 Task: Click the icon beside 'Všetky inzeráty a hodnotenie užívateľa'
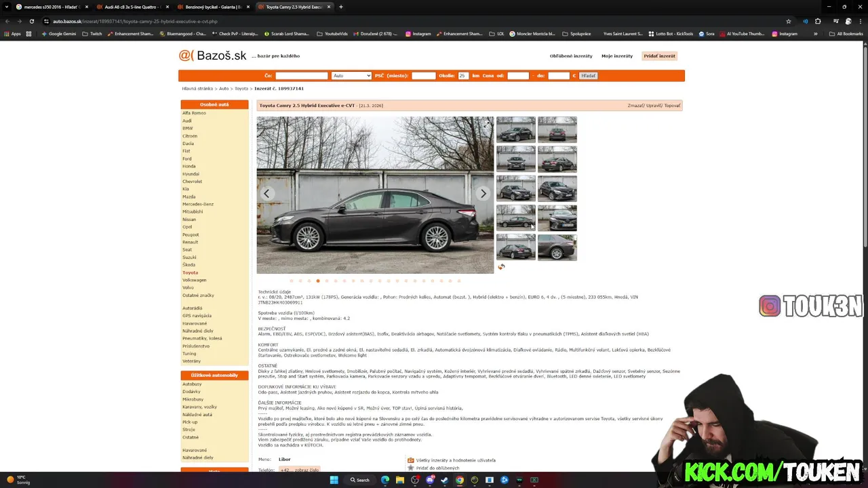click(x=410, y=460)
